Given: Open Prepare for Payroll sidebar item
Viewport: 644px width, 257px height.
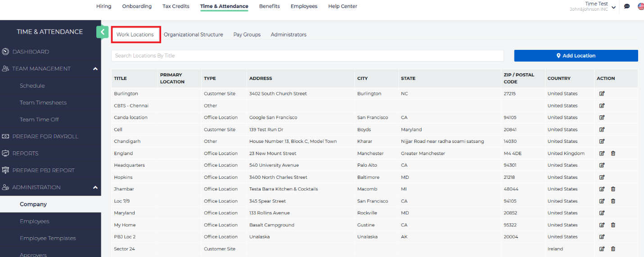Looking at the screenshot, I should [45, 137].
